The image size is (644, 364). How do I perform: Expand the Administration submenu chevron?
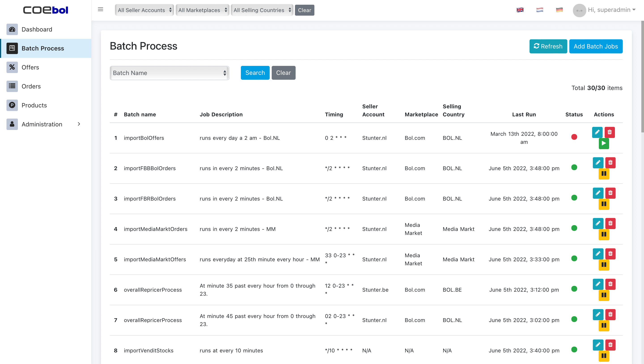[x=79, y=124]
